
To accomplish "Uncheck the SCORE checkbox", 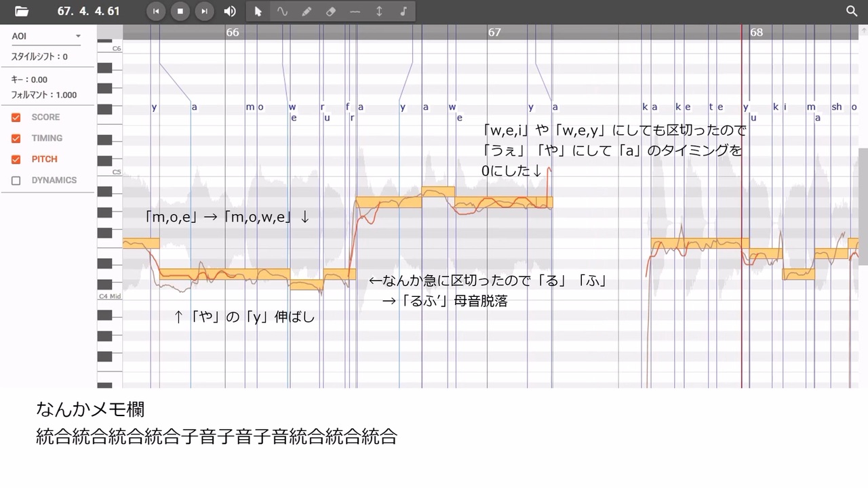I will coord(16,117).
